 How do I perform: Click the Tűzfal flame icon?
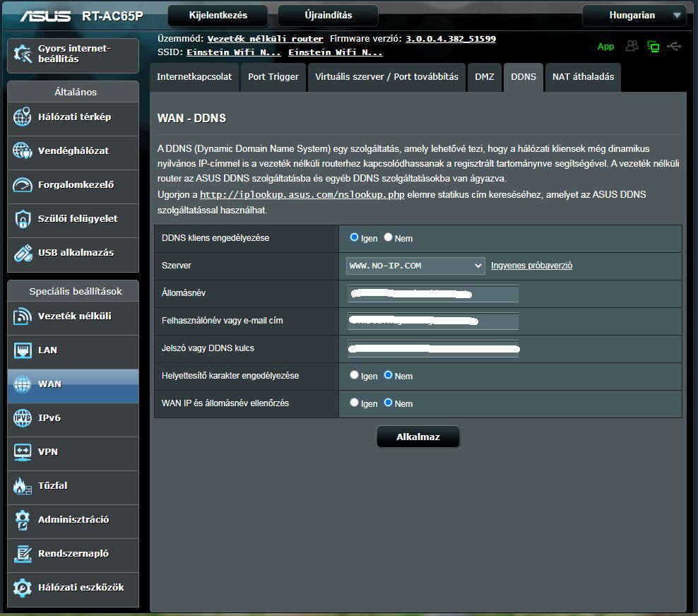(23, 485)
